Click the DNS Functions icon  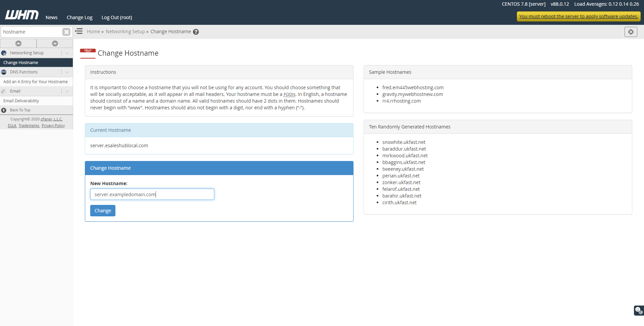click(4, 72)
